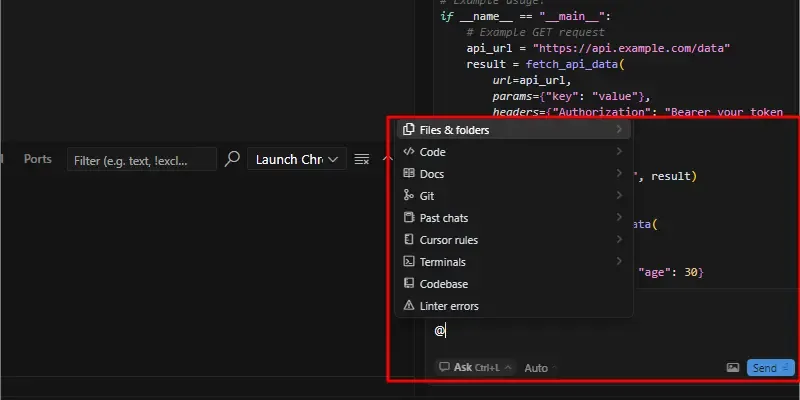Click the Terminals prompt icon
This screenshot has width=800, height=400.
tap(409, 261)
